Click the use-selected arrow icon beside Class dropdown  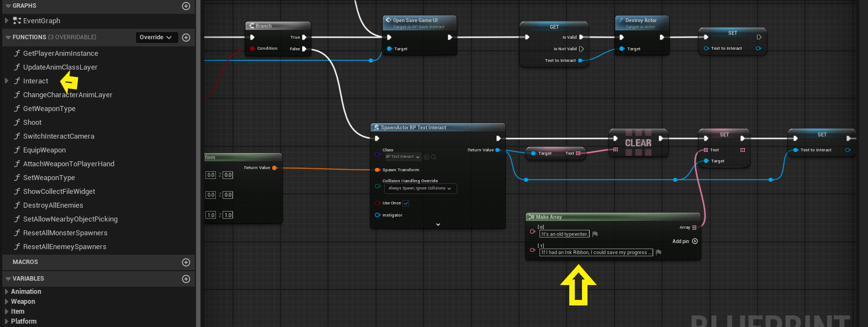pos(427,157)
